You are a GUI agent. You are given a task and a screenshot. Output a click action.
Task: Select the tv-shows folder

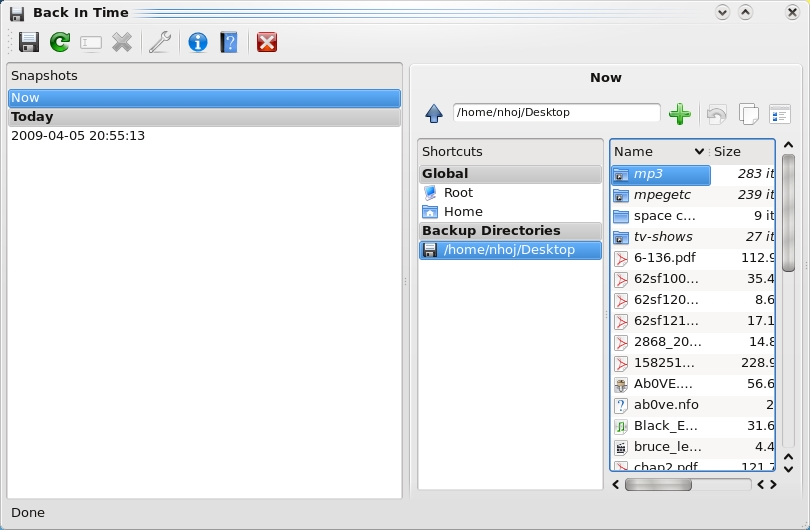[x=662, y=237]
